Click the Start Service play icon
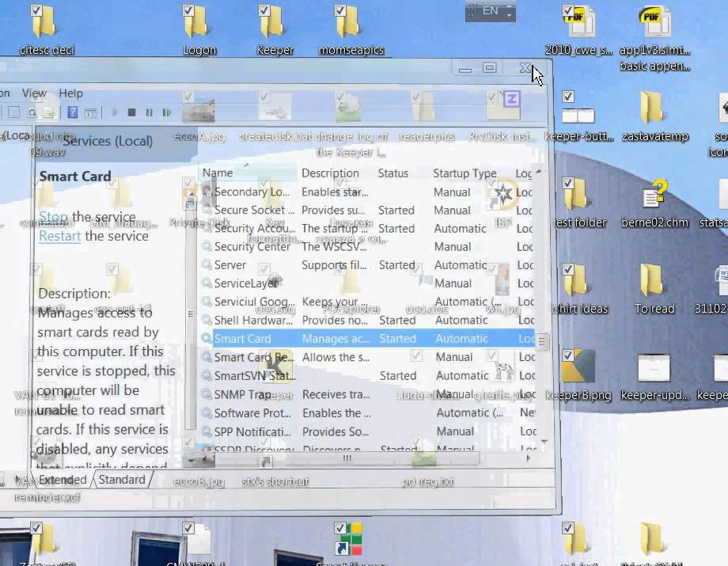Screen dimensions: 728x566 point(116,113)
